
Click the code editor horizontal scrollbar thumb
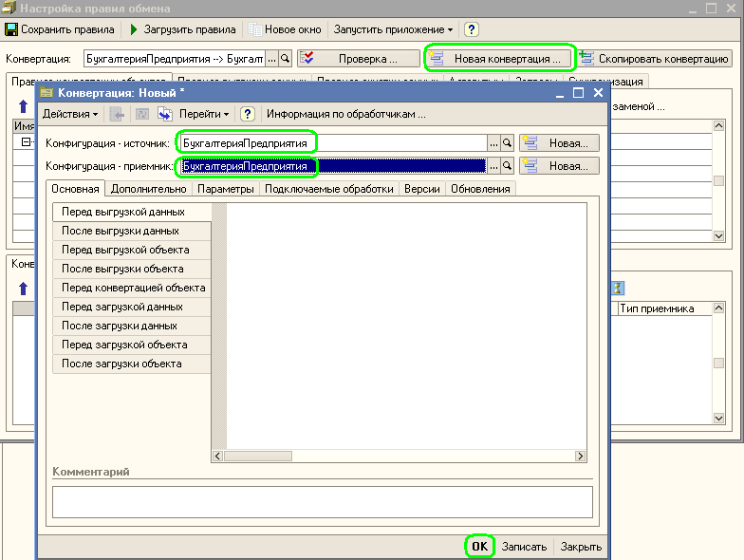click(x=258, y=456)
